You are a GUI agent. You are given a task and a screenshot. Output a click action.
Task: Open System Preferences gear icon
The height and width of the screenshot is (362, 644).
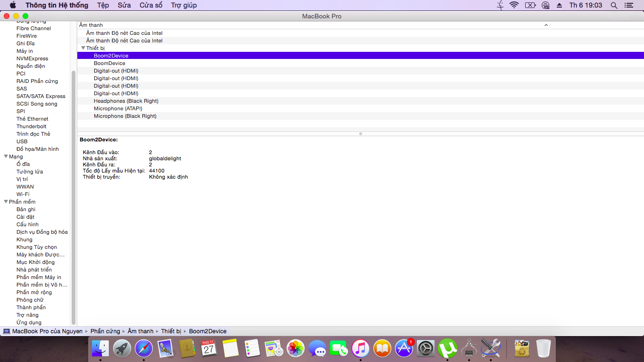[426, 348]
